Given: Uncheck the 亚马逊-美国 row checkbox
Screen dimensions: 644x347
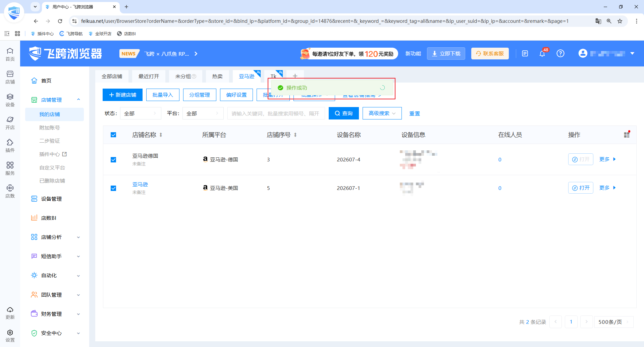Looking at the screenshot, I should (113, 188).
